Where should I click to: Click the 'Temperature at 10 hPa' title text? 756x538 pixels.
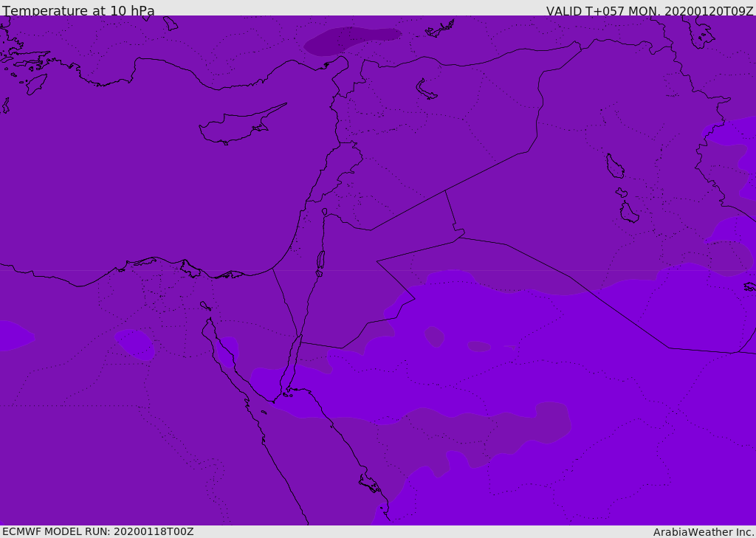click(x=78, y=10)
